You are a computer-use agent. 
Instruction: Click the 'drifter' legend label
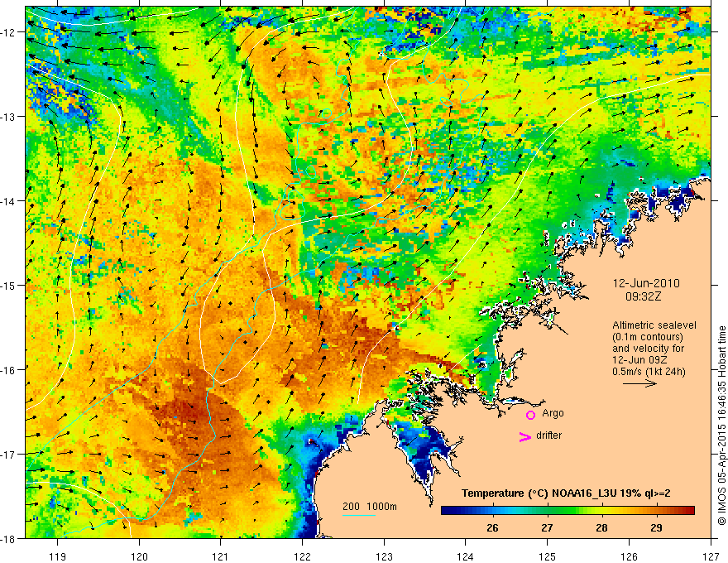pyautogui.click(x=548, y=435)
